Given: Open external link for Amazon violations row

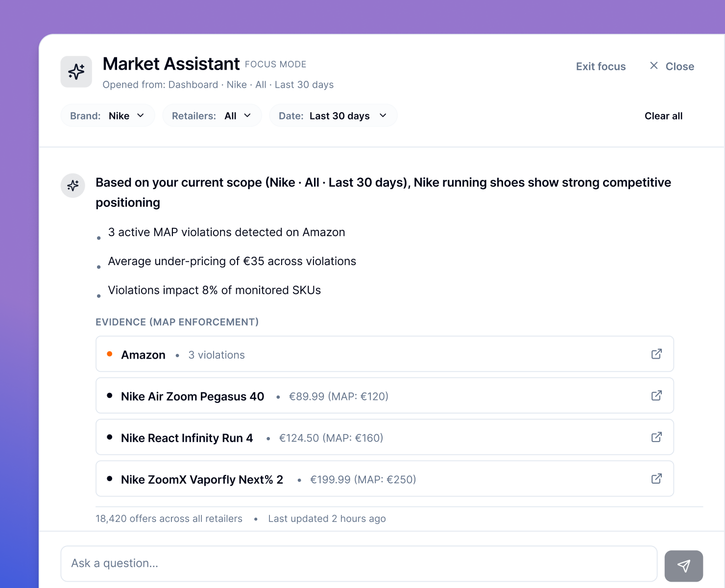Looking at the screenshot, I should [656, 354].
